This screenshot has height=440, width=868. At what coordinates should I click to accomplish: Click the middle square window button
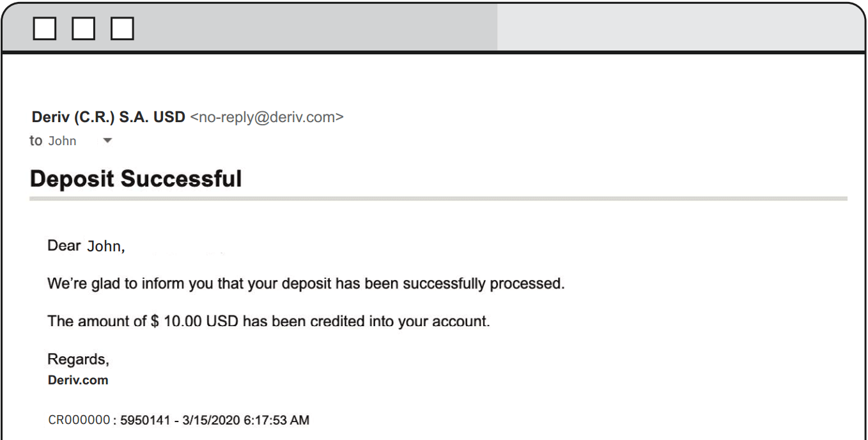click(x=84, y=29)
